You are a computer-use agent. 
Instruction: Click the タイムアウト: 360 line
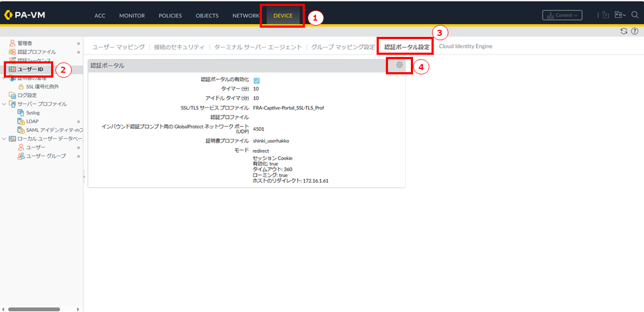pyautogui.click(x=272, y=169)
